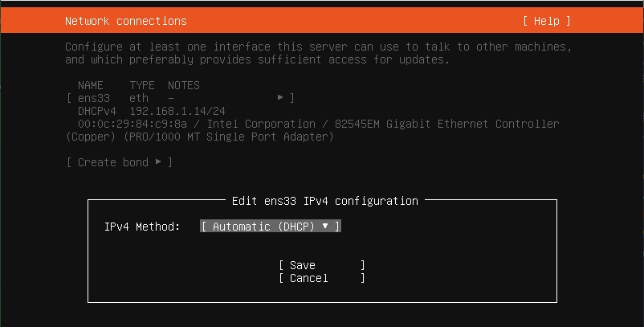Open the Automatic (DHCP) method dropdown
This screenshot has height=327, width=644.
tap(271, 227)
